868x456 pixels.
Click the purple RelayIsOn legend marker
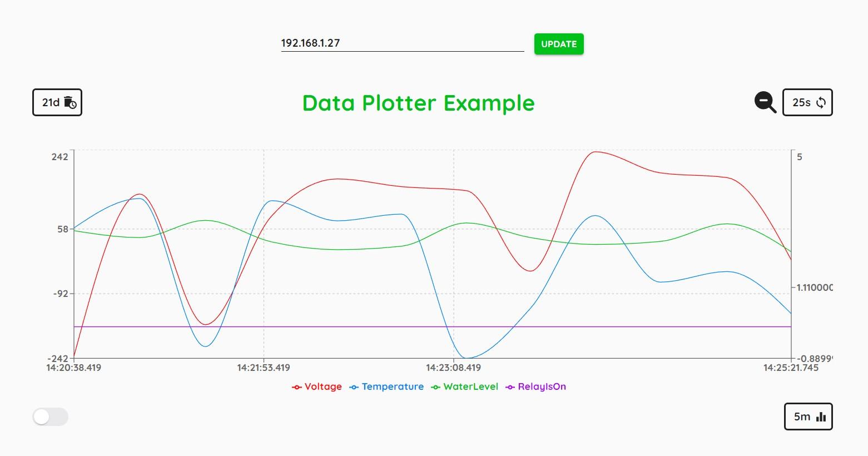[x=510, y=387]
